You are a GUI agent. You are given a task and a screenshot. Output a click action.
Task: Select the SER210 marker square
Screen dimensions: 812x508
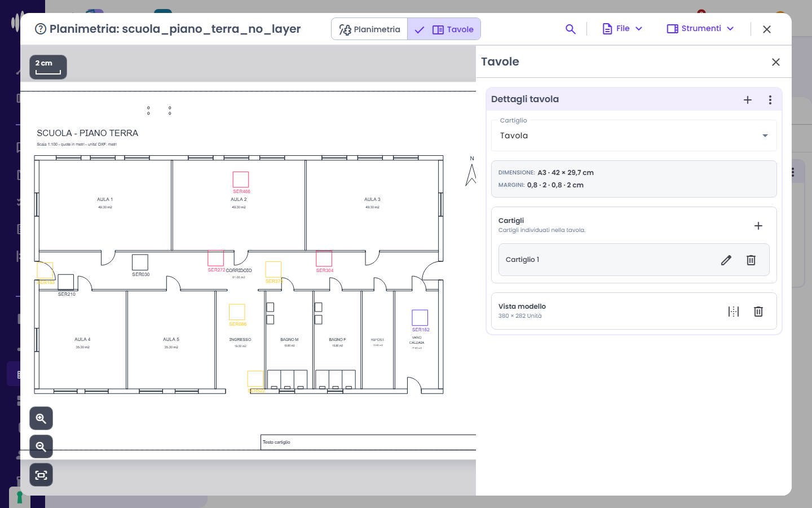(66, 282)
